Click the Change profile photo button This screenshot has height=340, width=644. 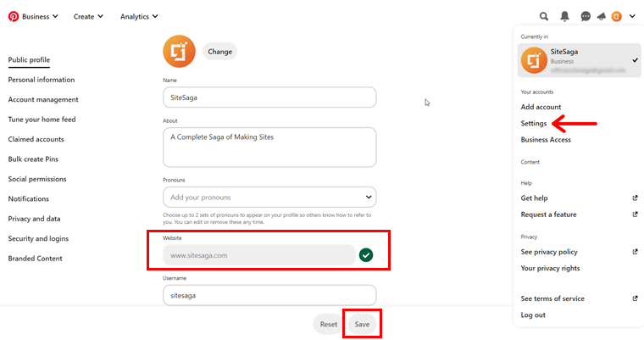pos(219,52)
